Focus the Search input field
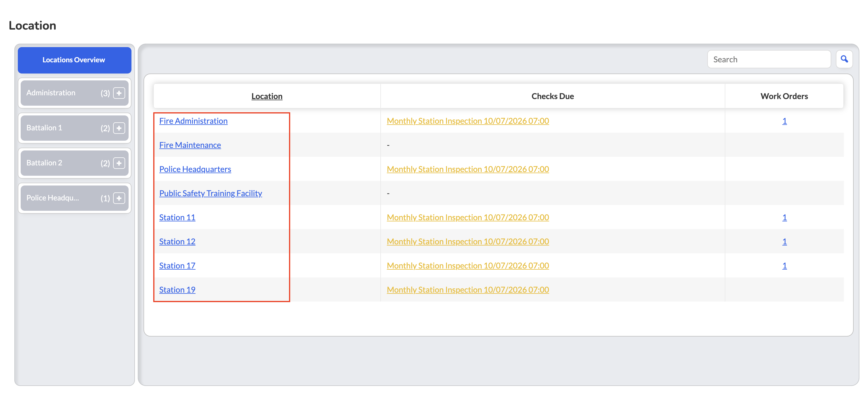Viewport: 868px width, 398px height. [769, 59]
